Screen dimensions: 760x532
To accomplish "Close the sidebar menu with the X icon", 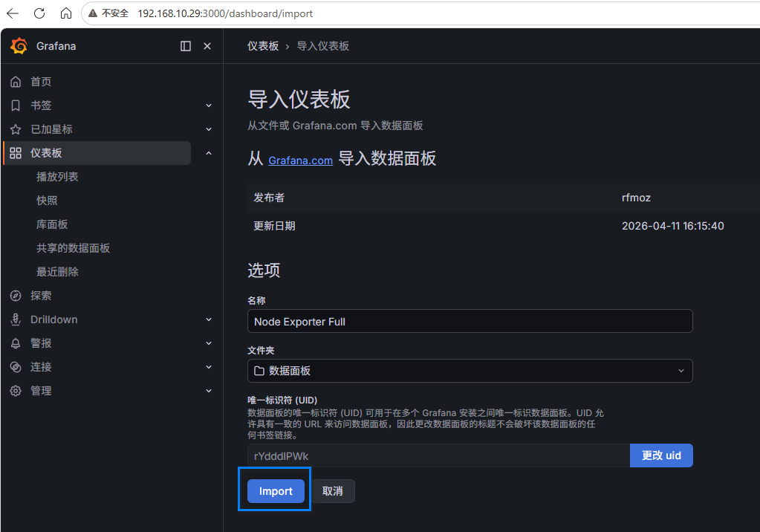I will click(207, 46).
